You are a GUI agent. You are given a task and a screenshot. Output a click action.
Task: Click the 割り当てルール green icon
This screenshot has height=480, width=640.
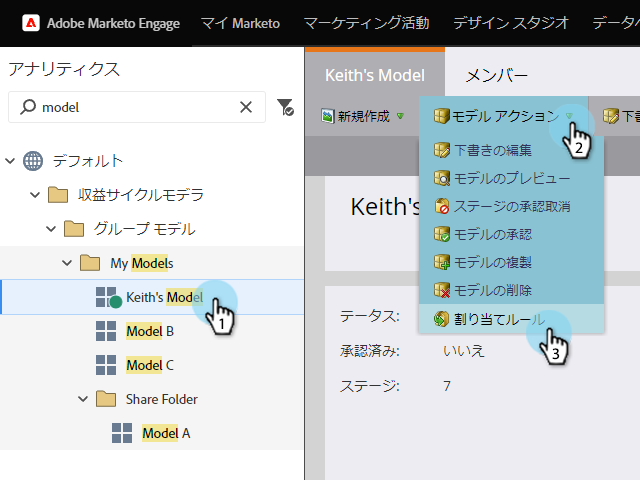coord(442,319)
